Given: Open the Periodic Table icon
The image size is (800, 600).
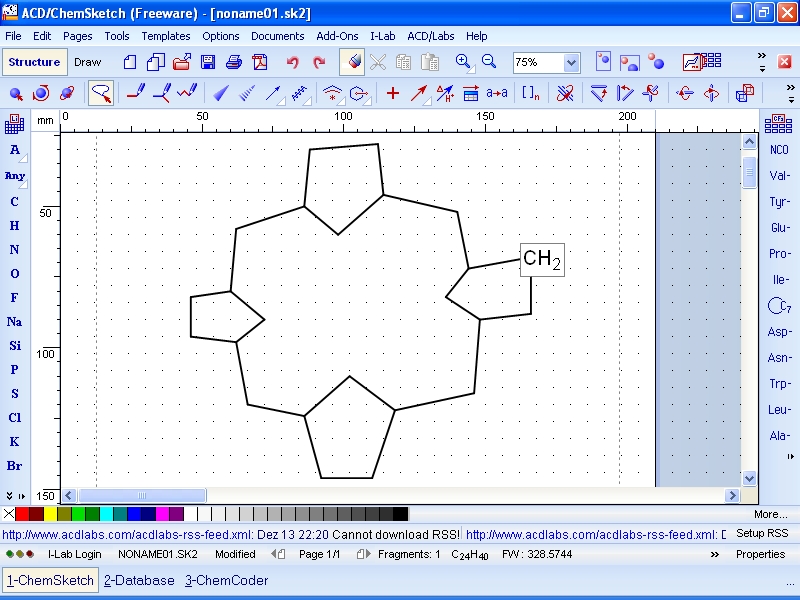Looking at the screenshot, I should tap(14, 124).
